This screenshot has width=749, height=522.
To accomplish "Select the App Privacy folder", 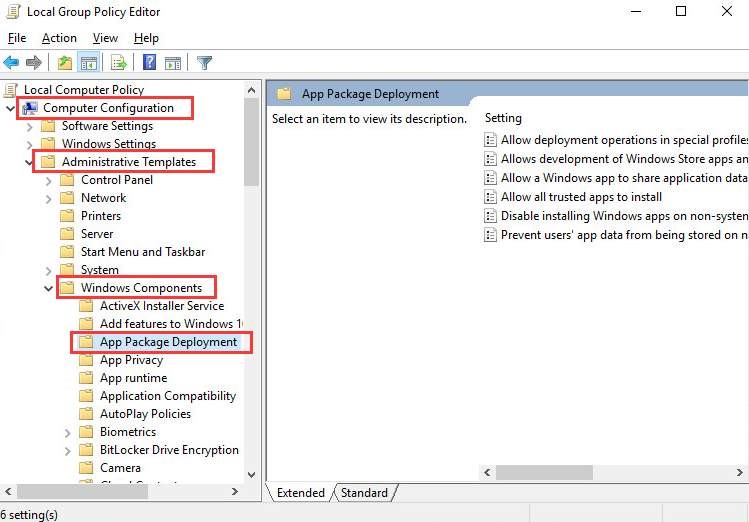I will (131, 360).
